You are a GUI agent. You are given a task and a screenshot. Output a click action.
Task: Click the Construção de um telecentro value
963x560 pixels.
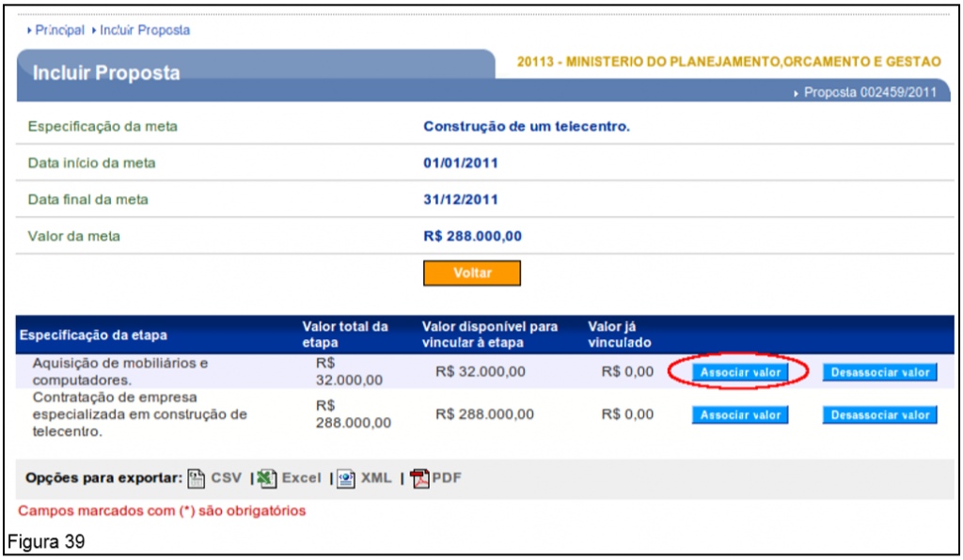tap(527, 126)
